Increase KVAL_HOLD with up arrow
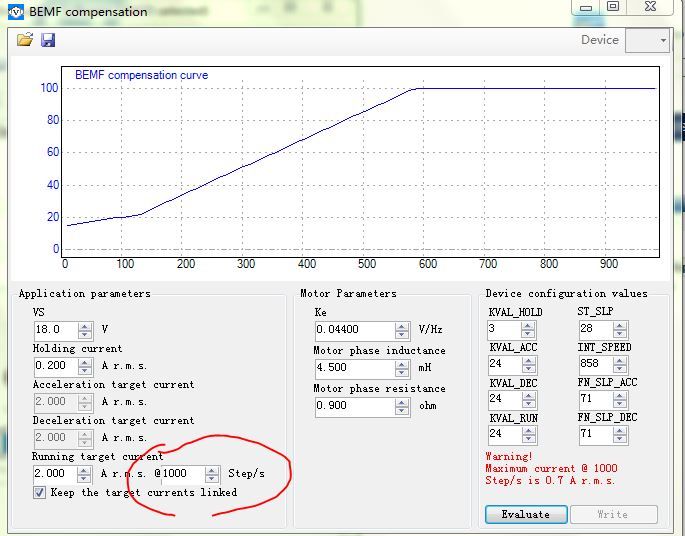This screenshot has height=536, width=685. pos(528,326)
